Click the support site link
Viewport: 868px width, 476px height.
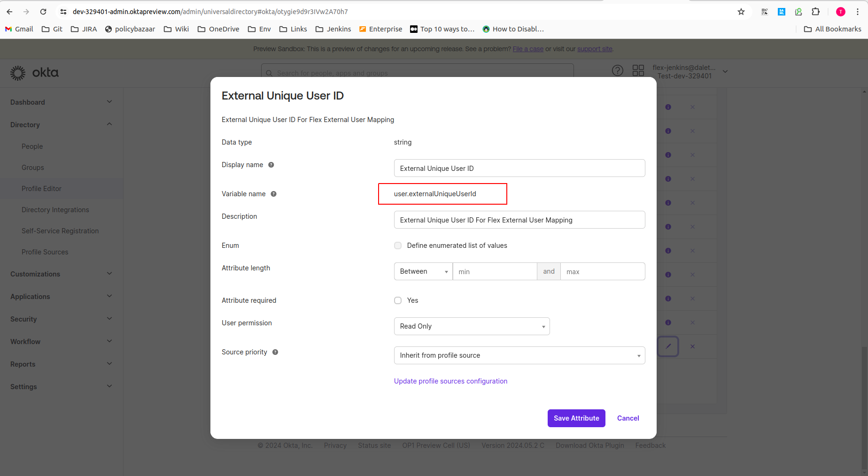(595, 49)
